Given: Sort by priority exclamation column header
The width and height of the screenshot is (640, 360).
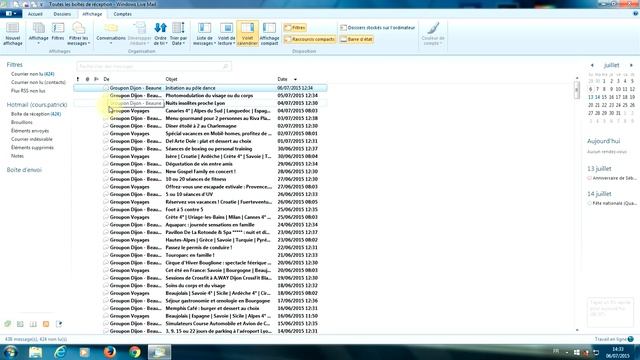Looking at the screenshot, I should (x=78, y=79).
